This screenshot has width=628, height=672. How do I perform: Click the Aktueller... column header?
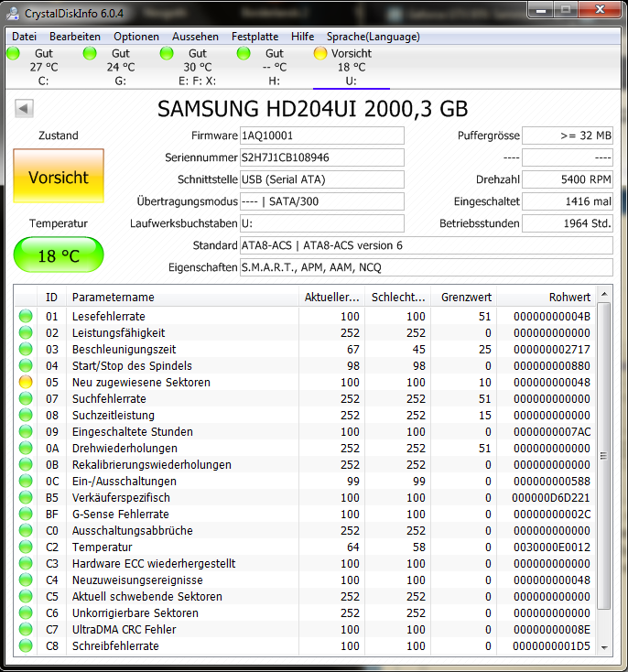pyautogui.click(x=331, y=297)
